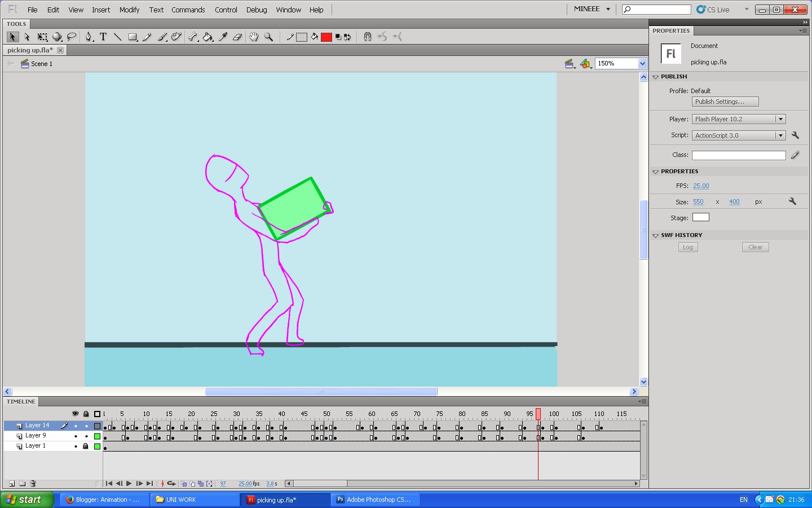Click the SWF History Log button
Viewport: 812px width, 508px height.
(688, 247)
